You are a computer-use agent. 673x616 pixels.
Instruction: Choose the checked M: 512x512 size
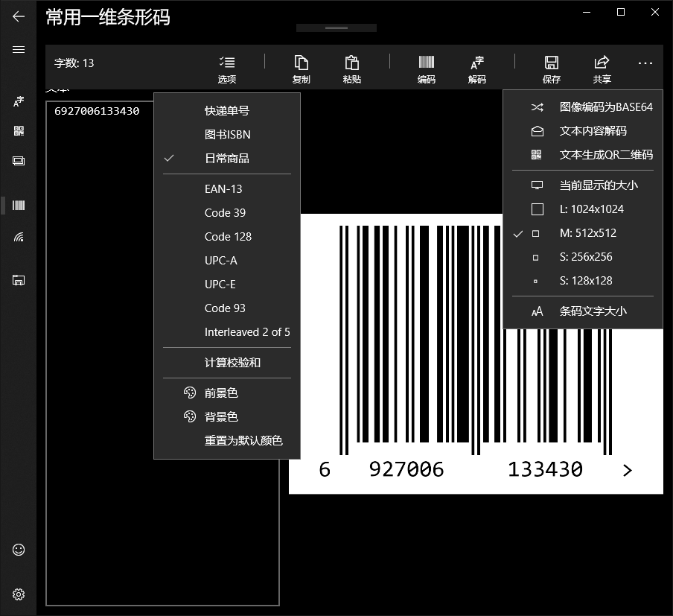point(583,233)
